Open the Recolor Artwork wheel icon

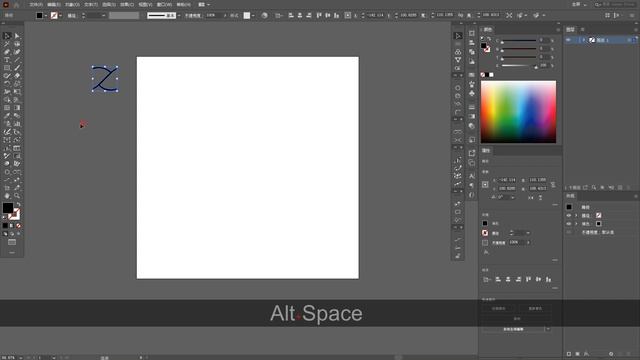(264, 16)
